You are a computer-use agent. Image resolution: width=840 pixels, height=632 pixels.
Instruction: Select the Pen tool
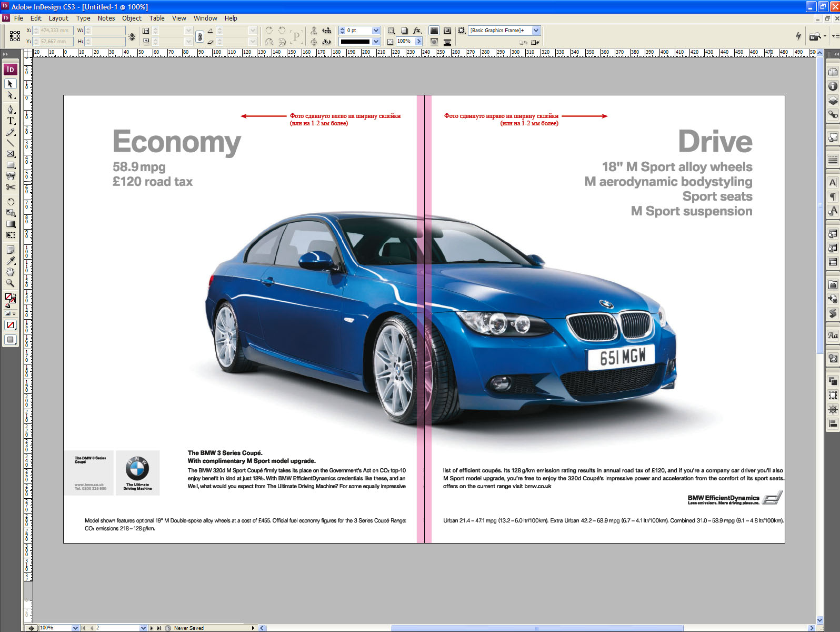coord(10,110)
